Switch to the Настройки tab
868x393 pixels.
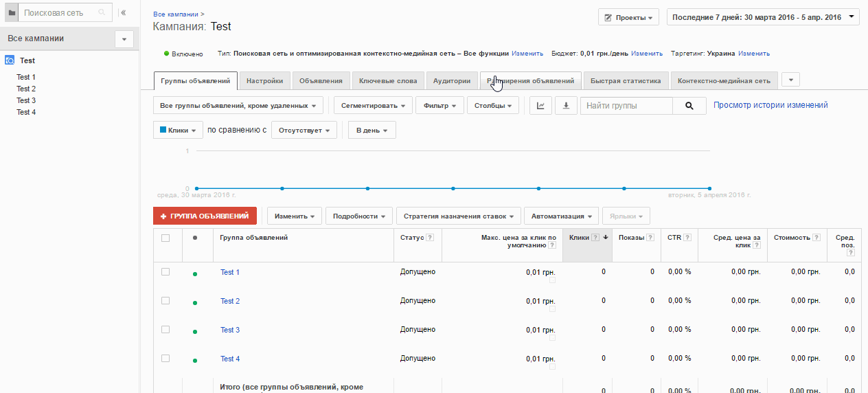point(264,81)
